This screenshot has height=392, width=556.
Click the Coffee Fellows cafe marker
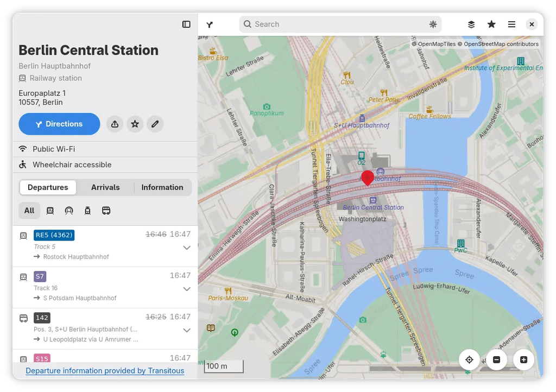pyautogui.click(x=429, y=109)
